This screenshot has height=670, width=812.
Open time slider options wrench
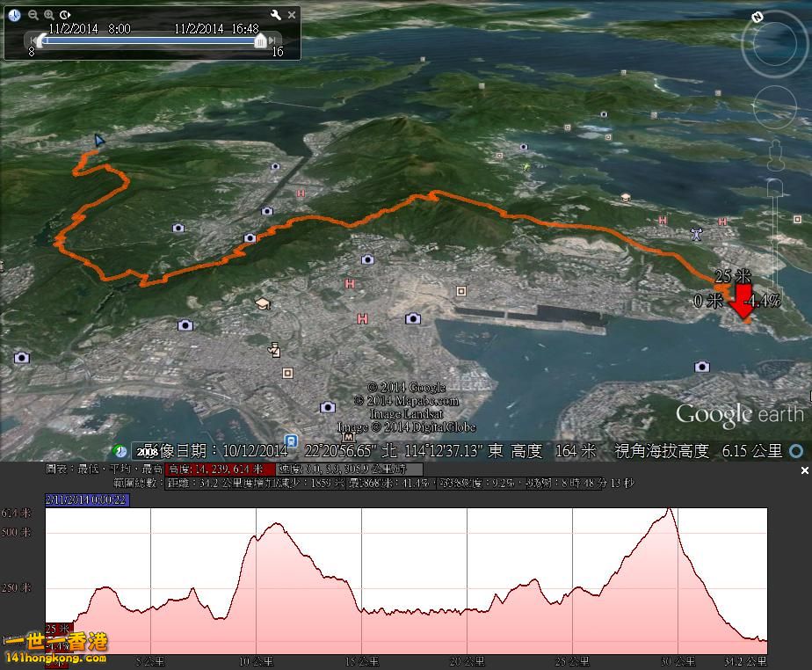[x=275, y=15]
